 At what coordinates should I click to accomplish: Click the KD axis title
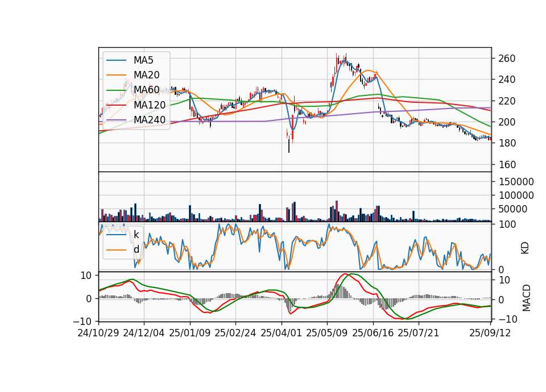tap(525, 248)
